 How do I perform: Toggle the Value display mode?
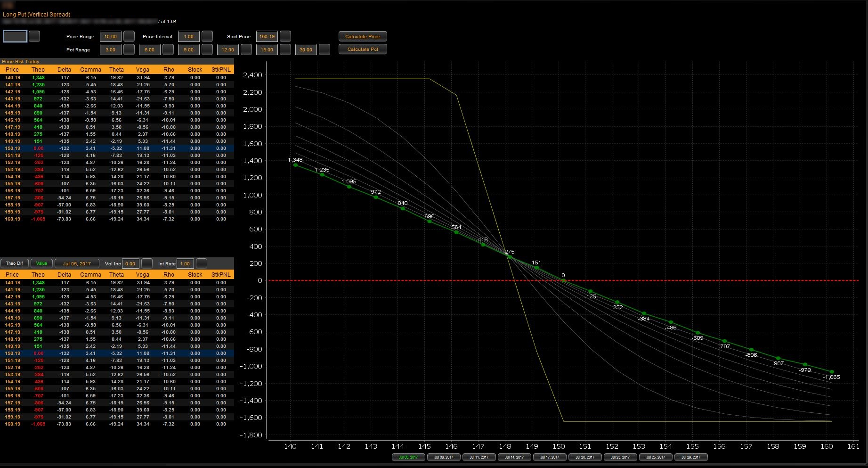pyautogui.click(x=41, y=263)
